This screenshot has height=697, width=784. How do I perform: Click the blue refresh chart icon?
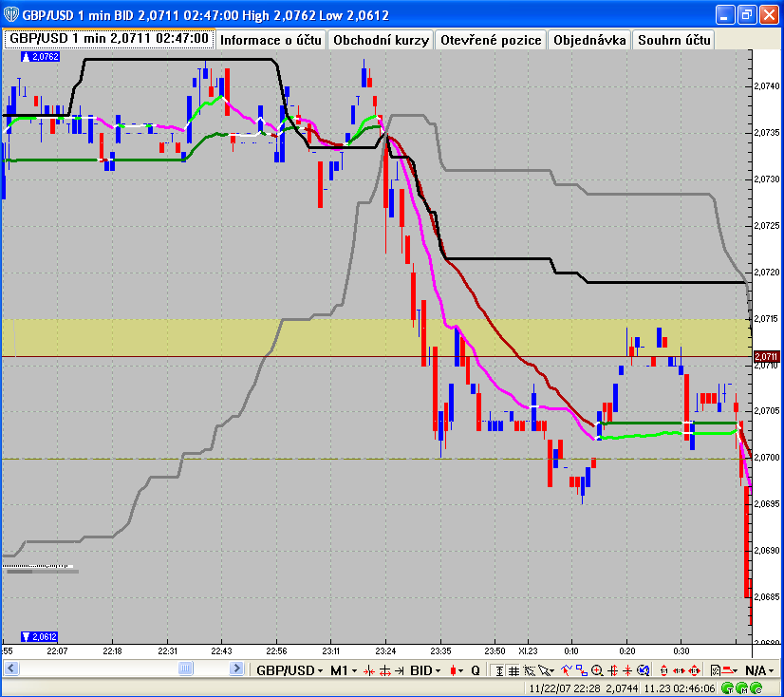pos(644,670)
